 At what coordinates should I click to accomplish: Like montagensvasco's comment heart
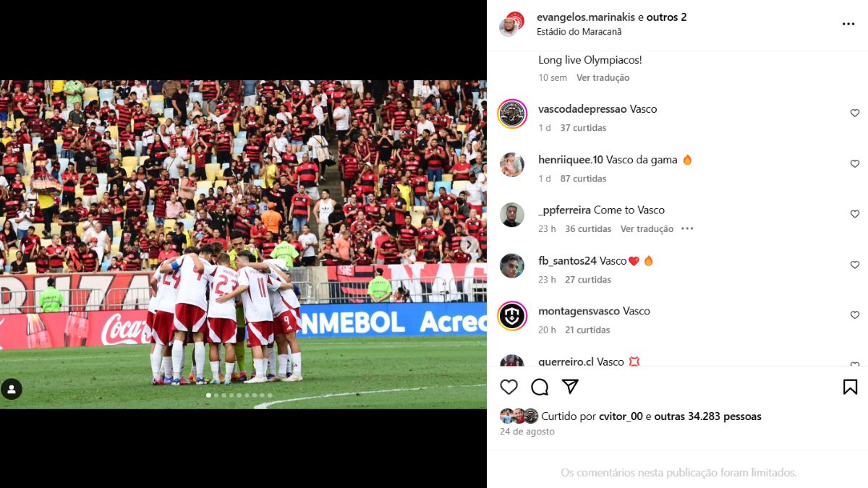(x=854, y=315)
